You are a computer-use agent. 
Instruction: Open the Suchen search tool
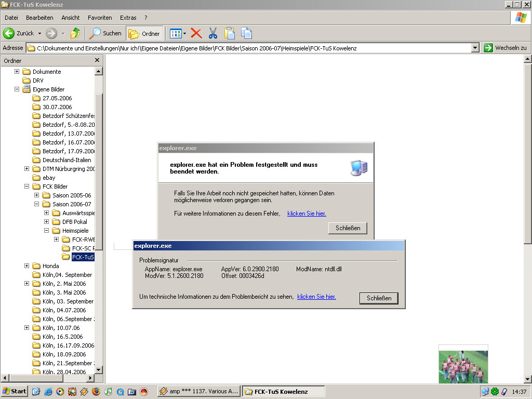(105, 33)
